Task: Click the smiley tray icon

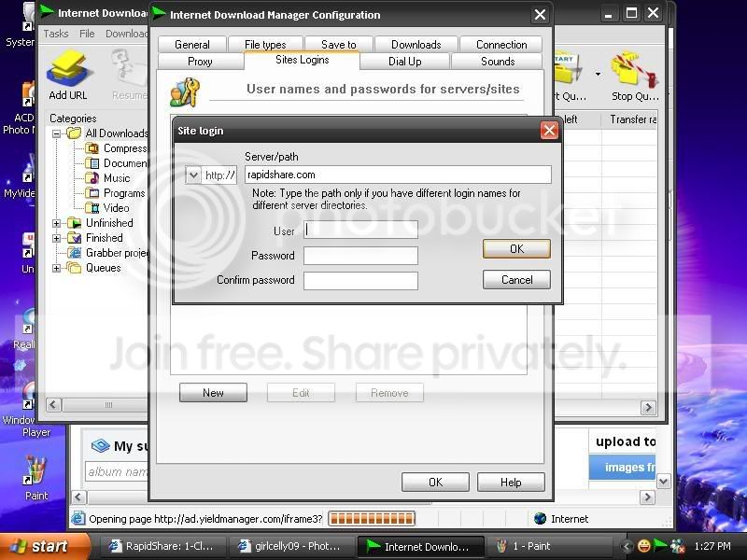Action: [x=644, y=545]
